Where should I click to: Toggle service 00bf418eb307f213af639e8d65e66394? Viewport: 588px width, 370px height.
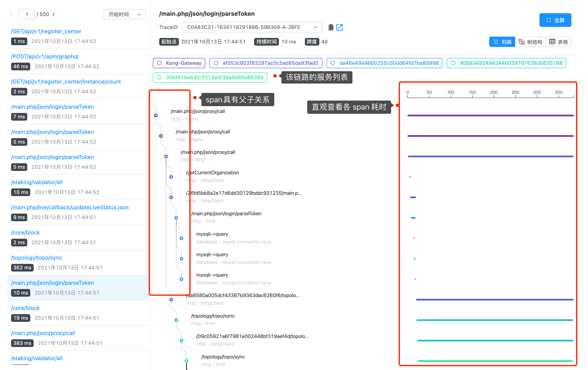tap(210, 77)
